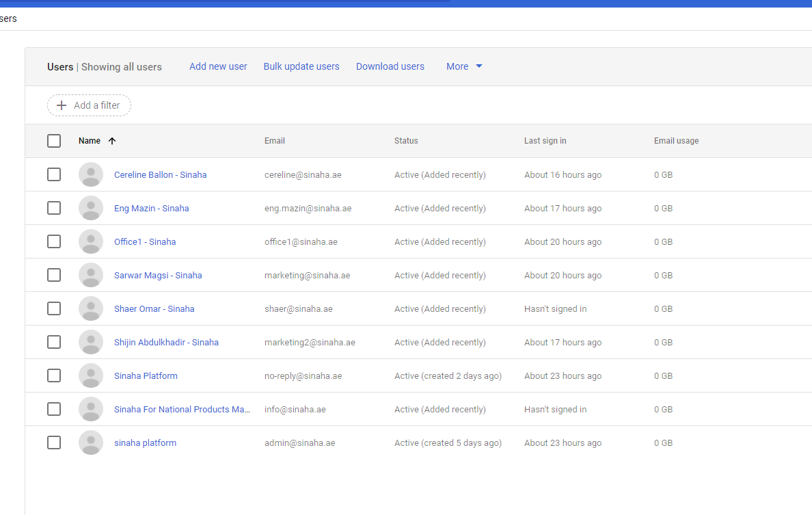Tick the select-all checkbox in header
The width and height of the screenshot is (812, 515).
click(54, 141)
